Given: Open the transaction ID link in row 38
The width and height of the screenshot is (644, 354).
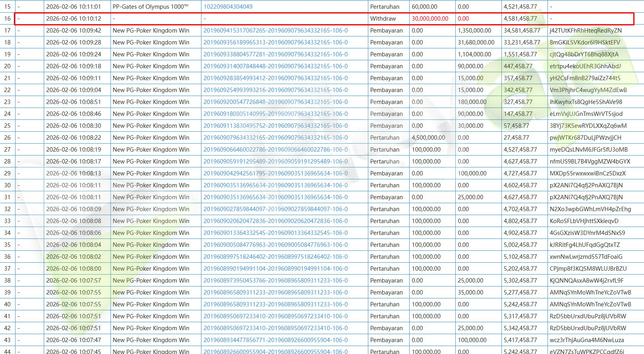Looking at the screenshot, I should click(x=275, y=281).
